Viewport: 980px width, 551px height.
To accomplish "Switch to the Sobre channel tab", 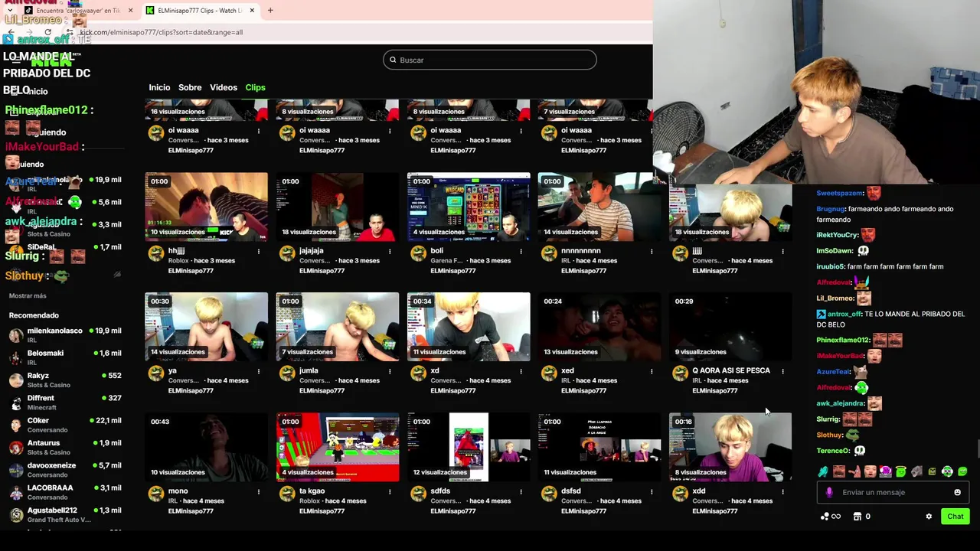I will 190,87.
